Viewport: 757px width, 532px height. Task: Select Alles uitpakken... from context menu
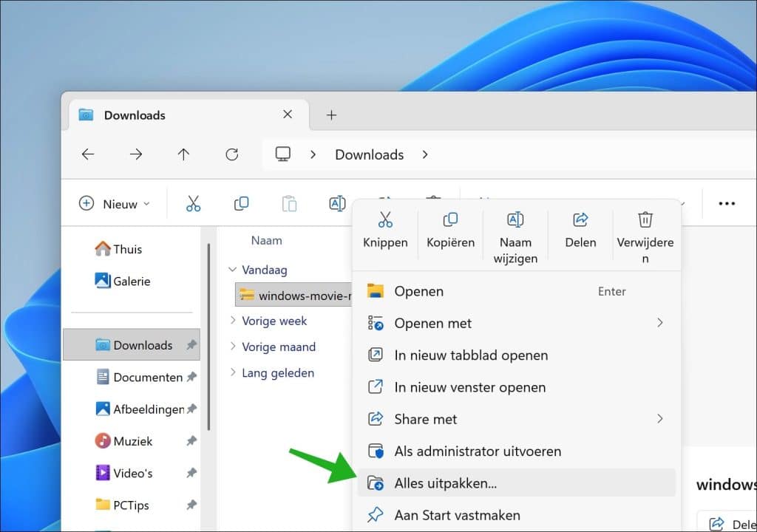446,483
